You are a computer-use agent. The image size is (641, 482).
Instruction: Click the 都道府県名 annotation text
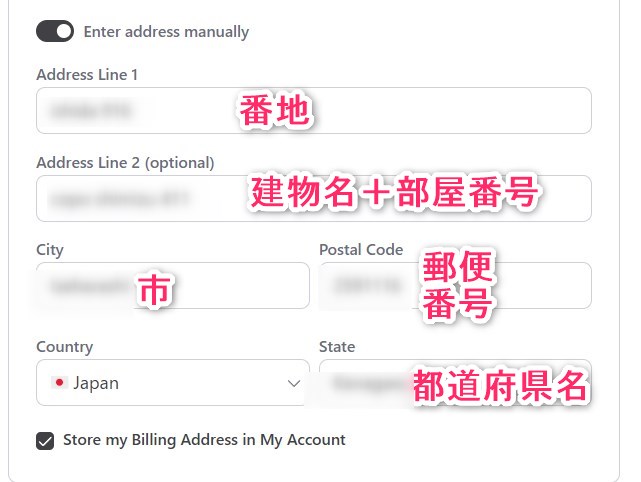click(500, 387)
